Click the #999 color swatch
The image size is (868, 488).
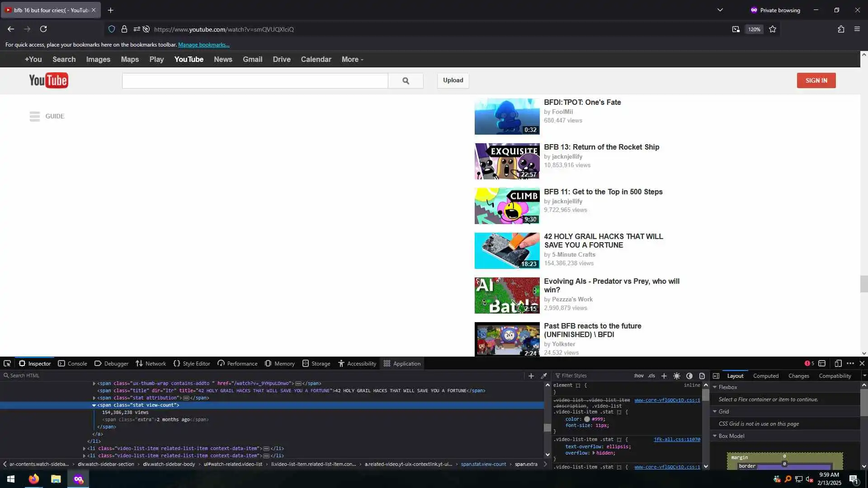(x=587, y=419)
